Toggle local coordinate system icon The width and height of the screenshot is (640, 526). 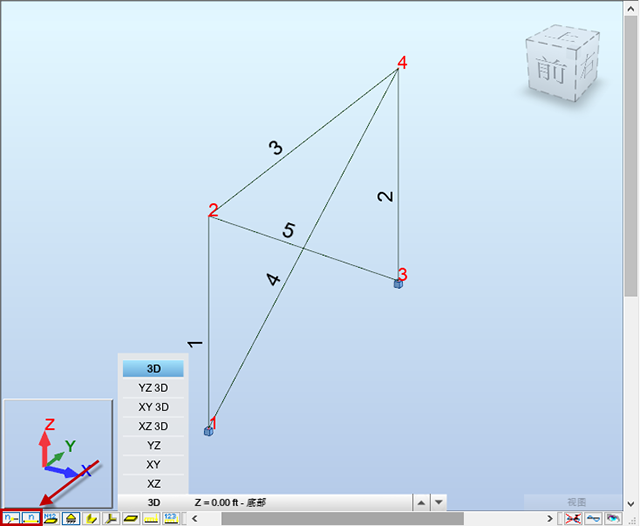point(111,518)
